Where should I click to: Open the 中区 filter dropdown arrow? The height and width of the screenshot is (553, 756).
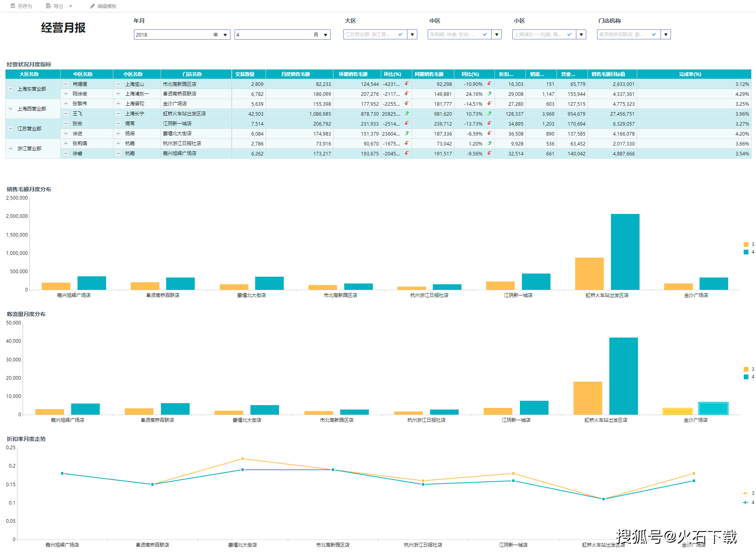pyautogui.click(x=496, y=35)
